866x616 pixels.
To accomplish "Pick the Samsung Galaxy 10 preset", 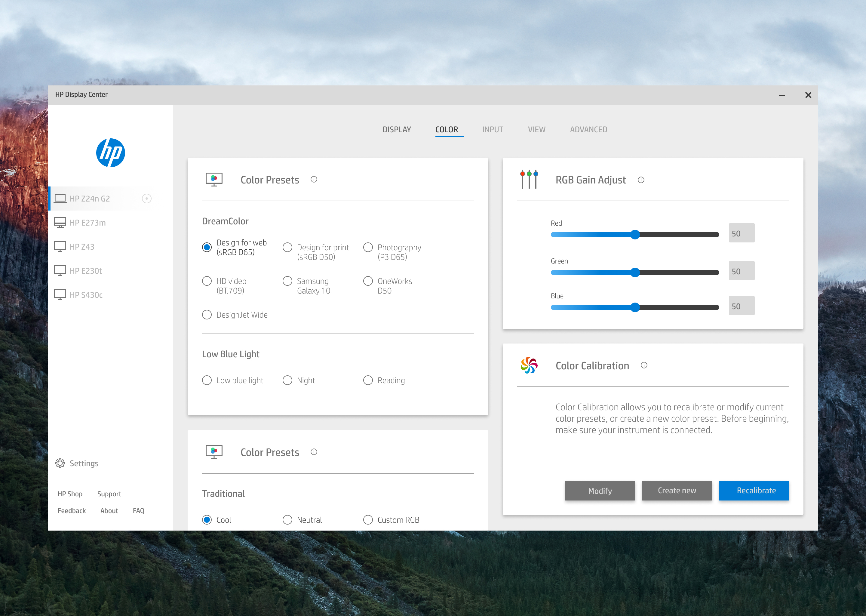I will coord(287,281).
